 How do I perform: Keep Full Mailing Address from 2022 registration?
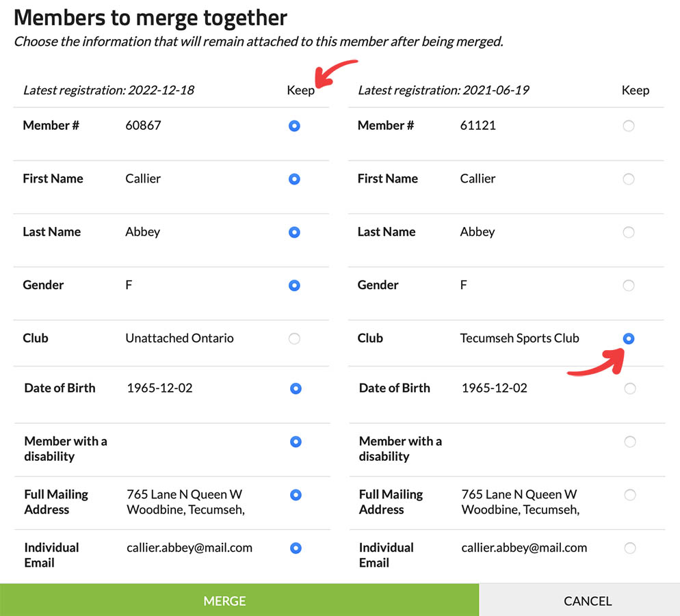[x=296, y=495]
